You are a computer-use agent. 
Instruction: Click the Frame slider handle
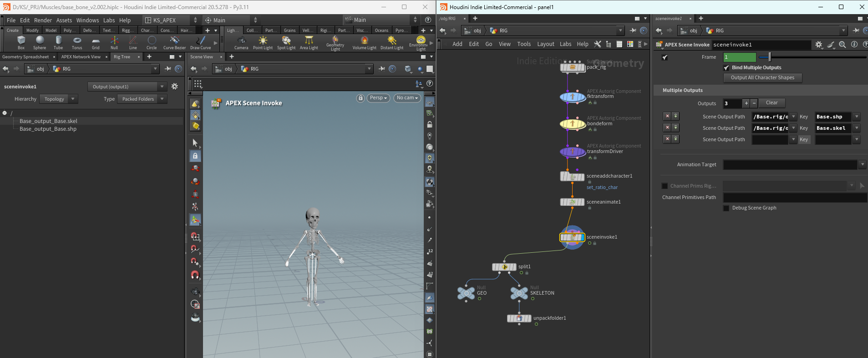click(x=770, y=57)
